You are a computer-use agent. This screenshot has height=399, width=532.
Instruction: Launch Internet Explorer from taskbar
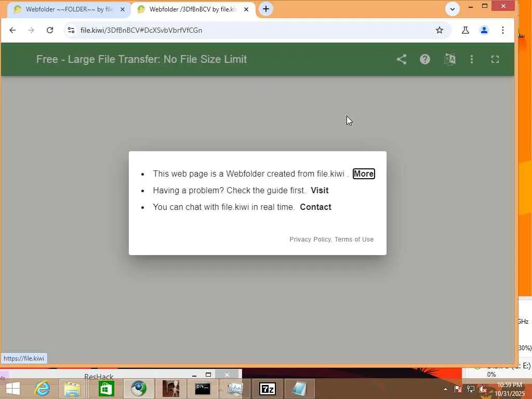[x=43, y=389]
